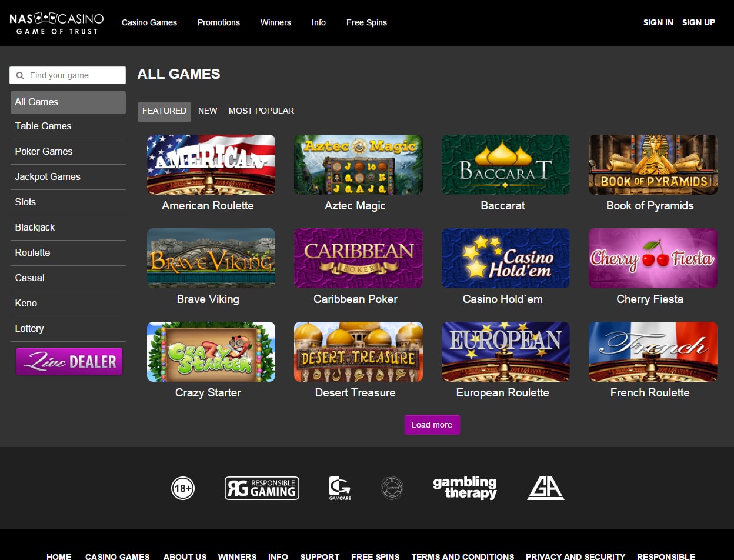Go to Free Spins in header
734x560 pixels.
pos(366,22)
